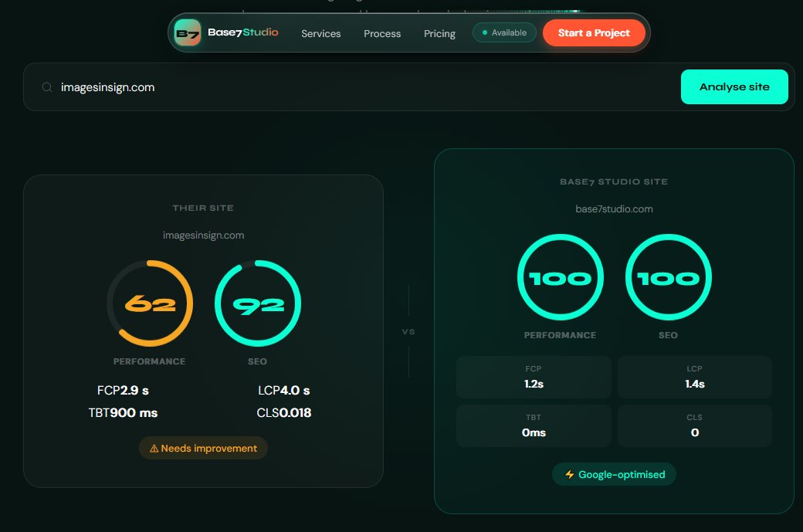Click the Base7 100 Performance gauge
The width and height of the screenshot is (803, 532).
(x=561, y=277)
